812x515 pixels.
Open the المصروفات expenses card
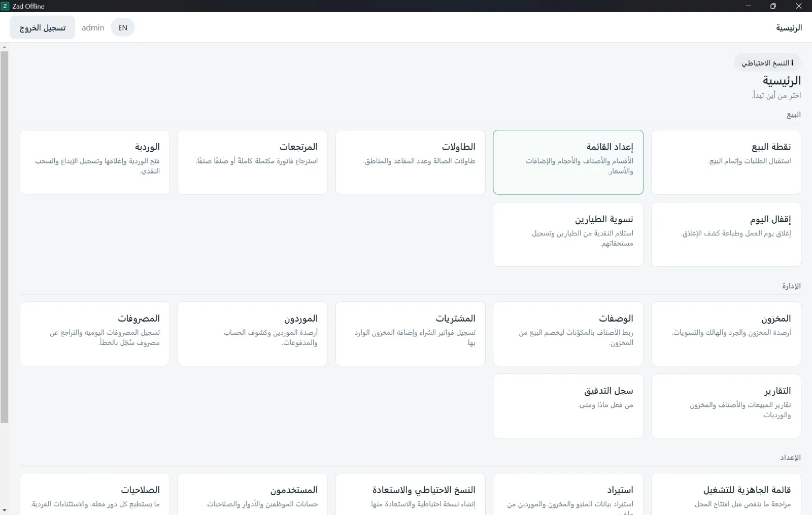pos(95,334)
